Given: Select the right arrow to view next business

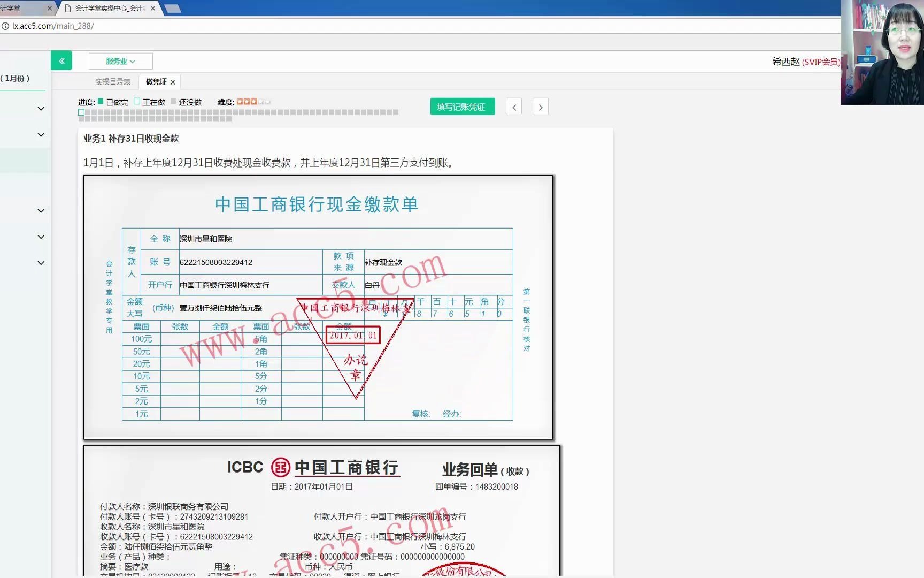Looking at the screenshot, I should point(540,107).
